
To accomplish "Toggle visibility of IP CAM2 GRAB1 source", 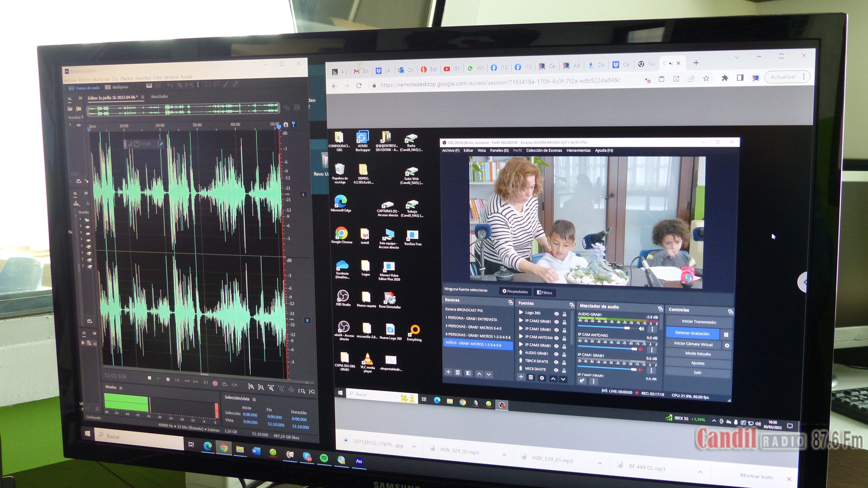I will [x=556, y=321].
